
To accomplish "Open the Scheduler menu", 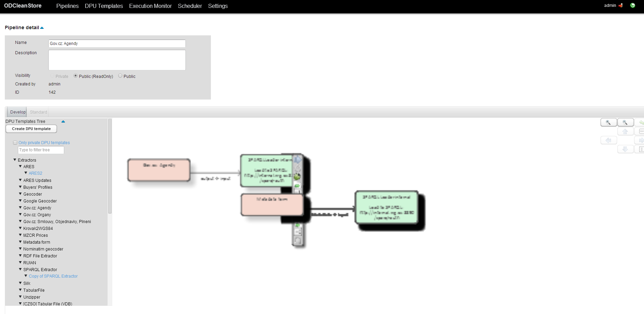I will (190, 6).
